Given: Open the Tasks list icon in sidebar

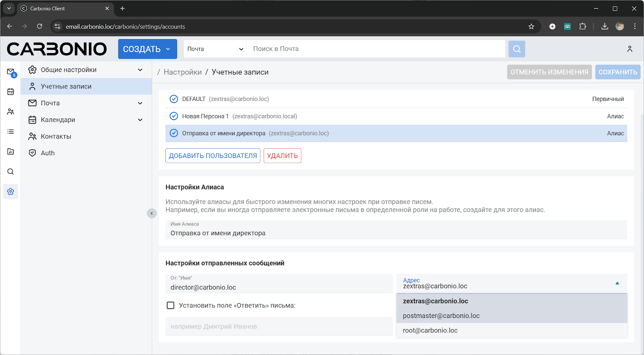Looking at the screenshot, I should tap(10, 131).
